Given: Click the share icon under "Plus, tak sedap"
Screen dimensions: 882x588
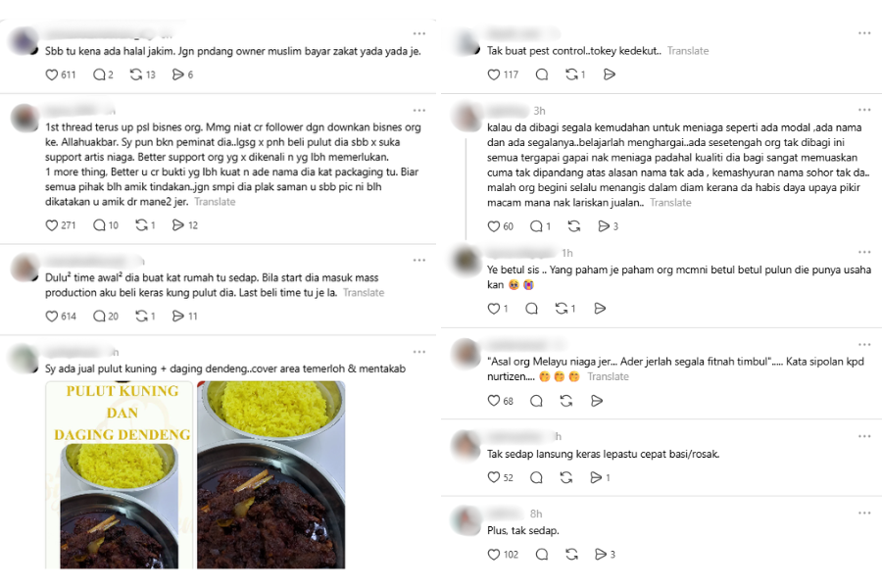Looking at the screenshot, I should pos(599,554).
